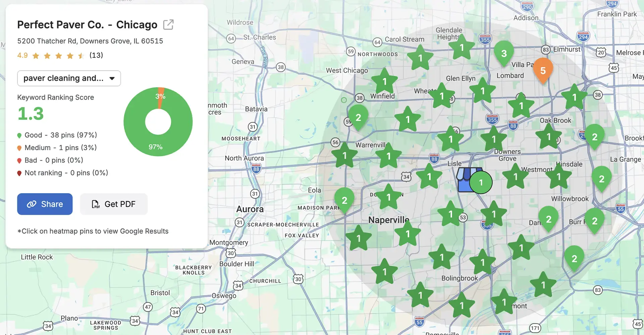
Task: Click the 'Bad - 0 pins (0%)' text
Action: coord(54,160)
